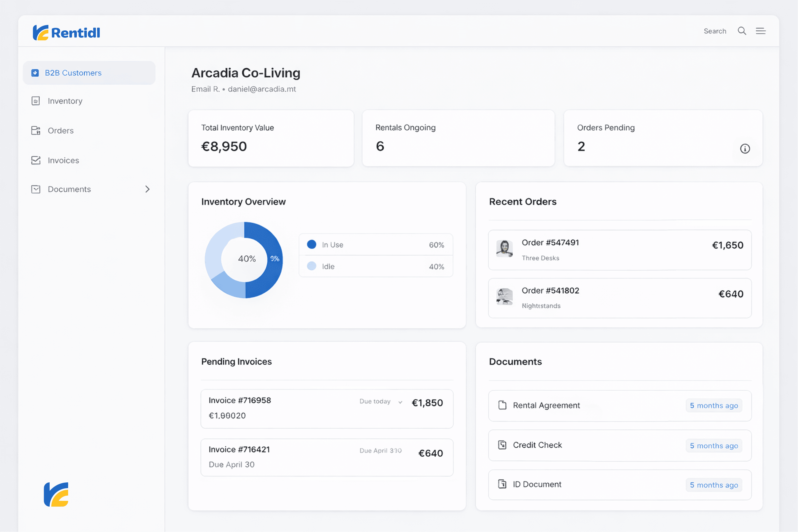Click the ID Document file icon
The width and height of the screenshot is (798, 532).
pos(502,484)
